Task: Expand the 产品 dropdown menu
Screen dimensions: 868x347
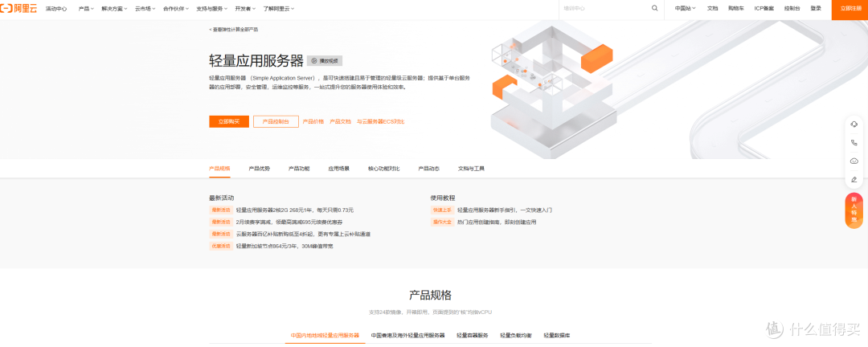Action: pos(86,9)
